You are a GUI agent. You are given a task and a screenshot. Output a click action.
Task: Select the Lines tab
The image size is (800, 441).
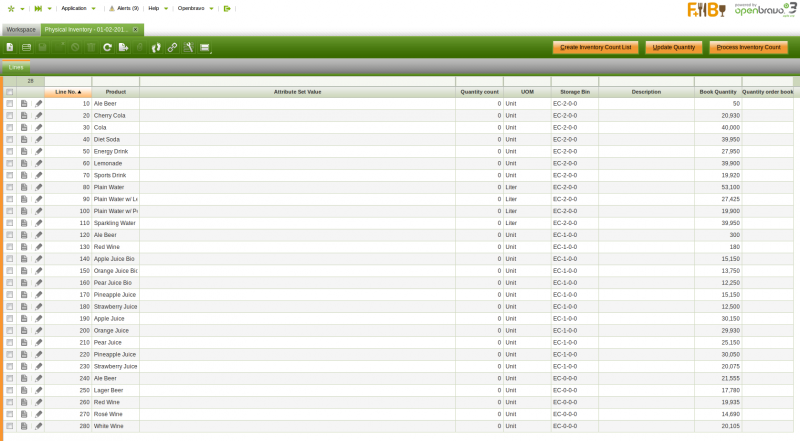pyautogui.click(x=16, y=66)
